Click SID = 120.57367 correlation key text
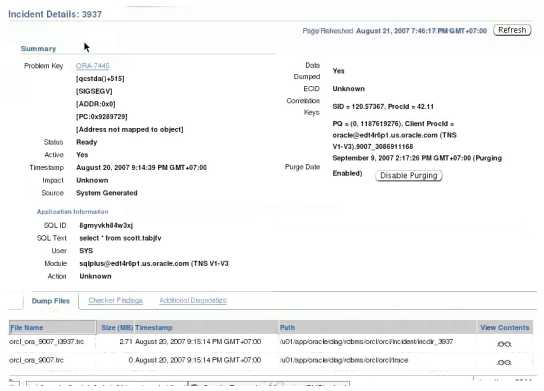This screenshot has height=391, width=544. click(383, 107)
